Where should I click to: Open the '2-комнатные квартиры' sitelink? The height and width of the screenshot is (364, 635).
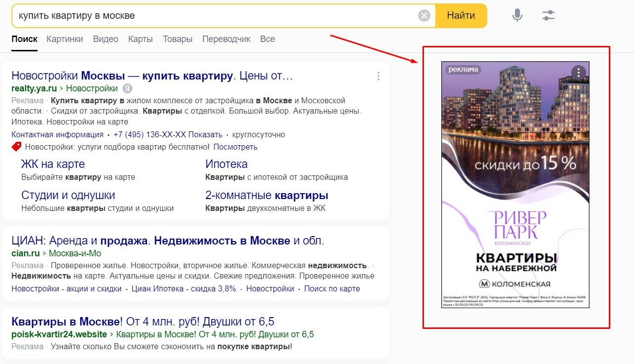267,195
